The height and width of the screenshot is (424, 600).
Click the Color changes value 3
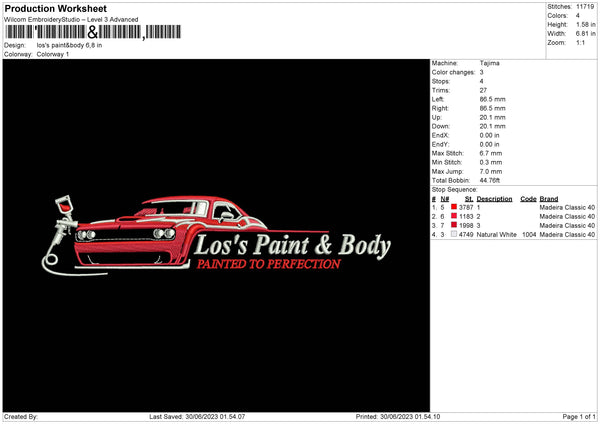[x=481, y=72]
